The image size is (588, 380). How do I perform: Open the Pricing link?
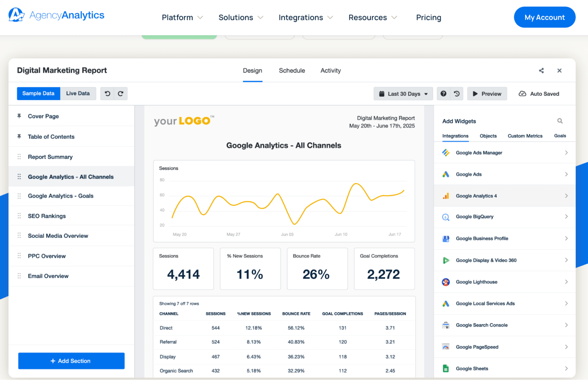[429, 18]
